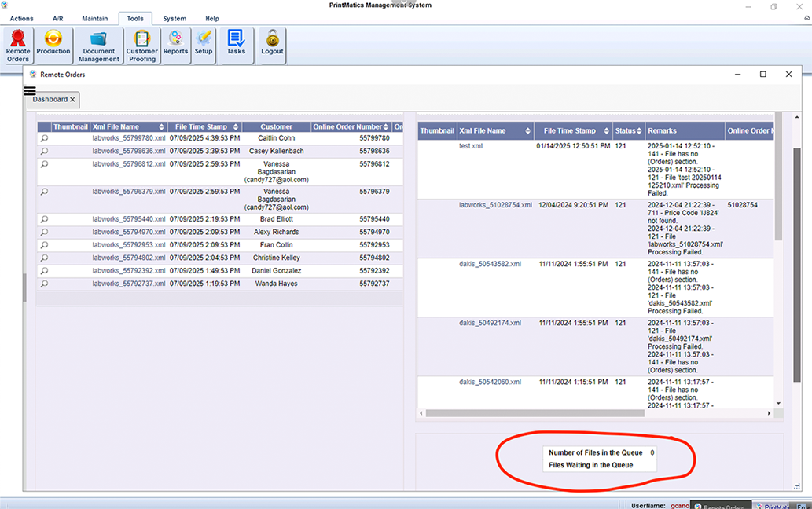Open the Actions menu
812x509 pixels.
22,18
